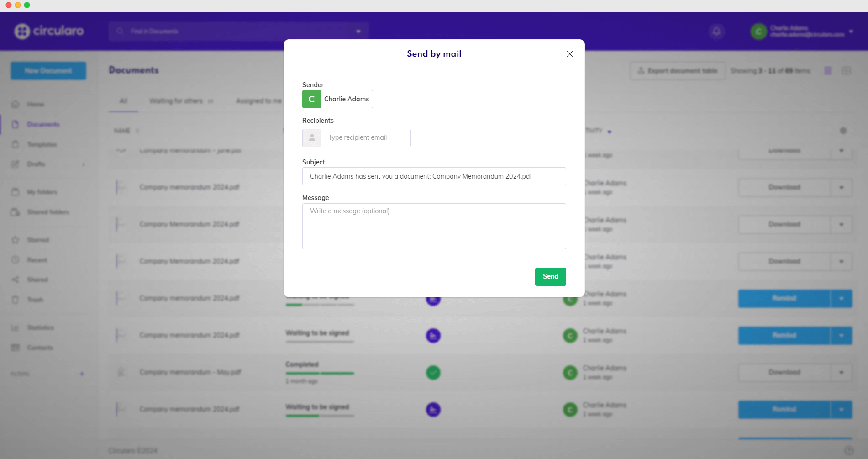Expand the search filter dropdown
Screen dimensions: 868x459
[358, 31]
